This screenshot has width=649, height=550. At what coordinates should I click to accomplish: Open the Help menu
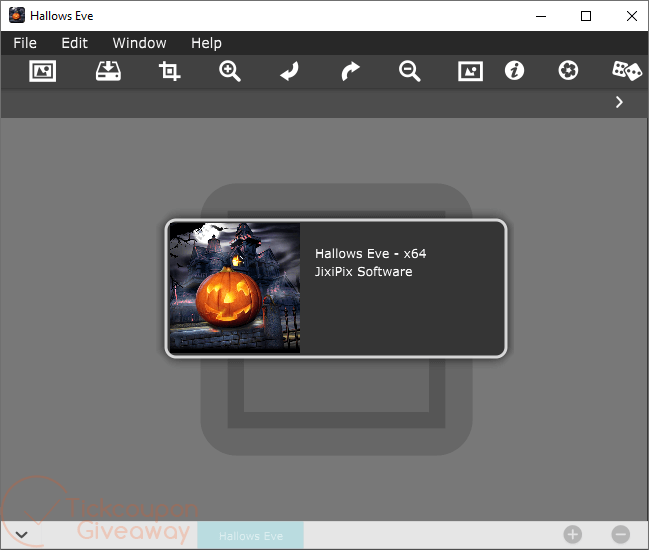206,43
